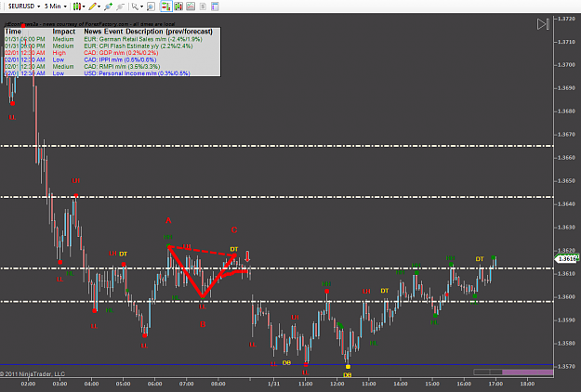The image size is (581, 392).
Task: Select the 'EUR: CPI Flash Estimate y/y' row
Action: pos(112,46)
